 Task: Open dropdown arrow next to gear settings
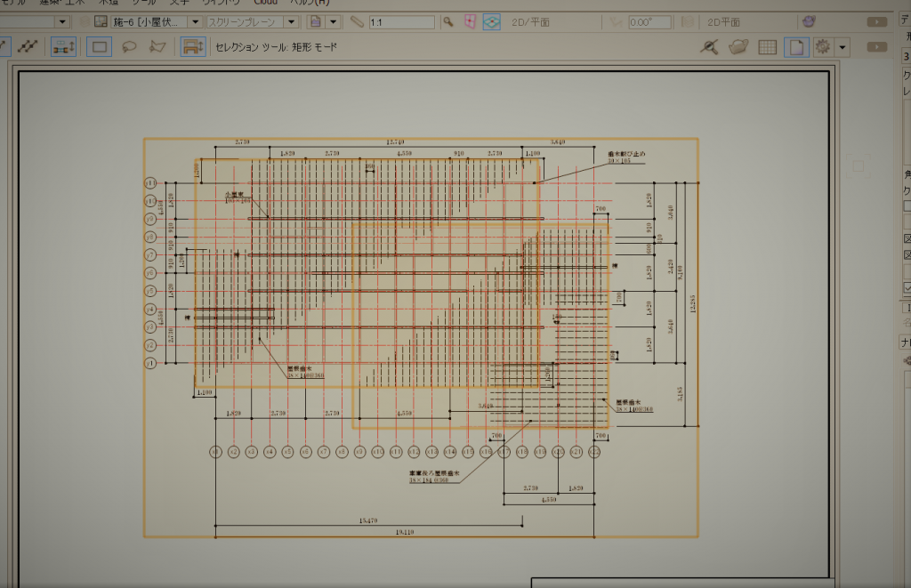pyautogui.click(x=842, y=47)
